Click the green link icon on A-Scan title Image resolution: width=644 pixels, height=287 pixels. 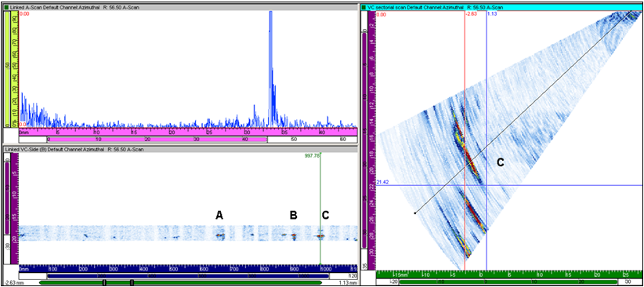(x=6, y=7)
